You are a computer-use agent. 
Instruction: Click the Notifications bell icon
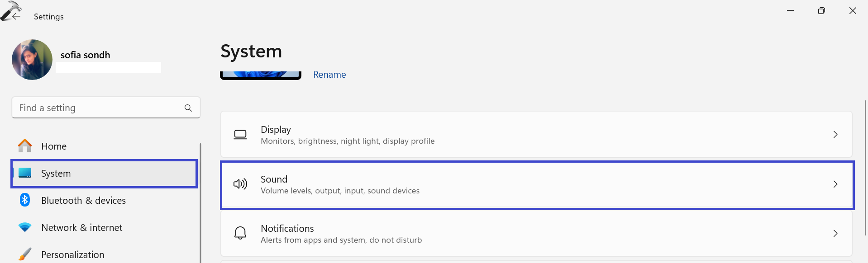240,233
